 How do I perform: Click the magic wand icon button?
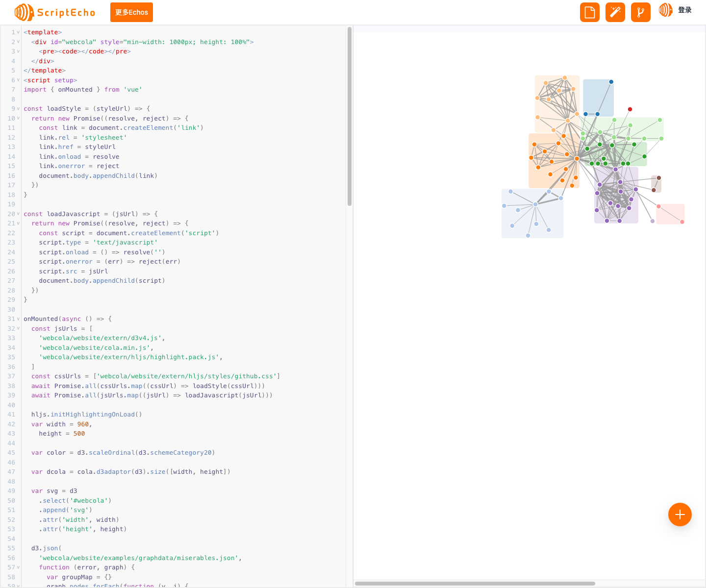pos(615,12)
